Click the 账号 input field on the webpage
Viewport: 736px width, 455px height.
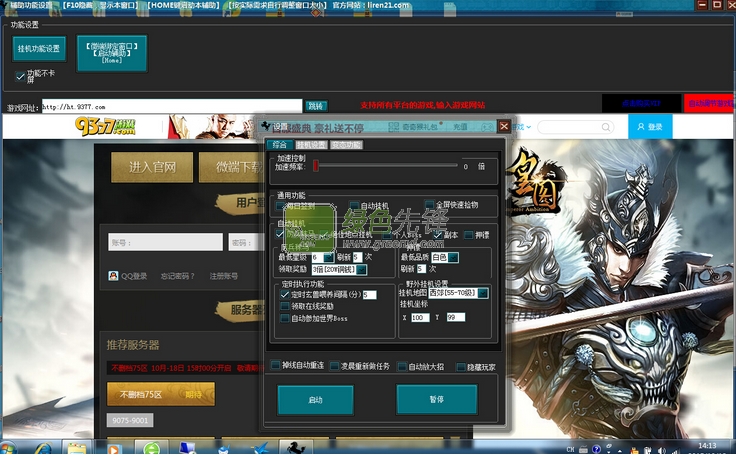[x=165, y=242]
